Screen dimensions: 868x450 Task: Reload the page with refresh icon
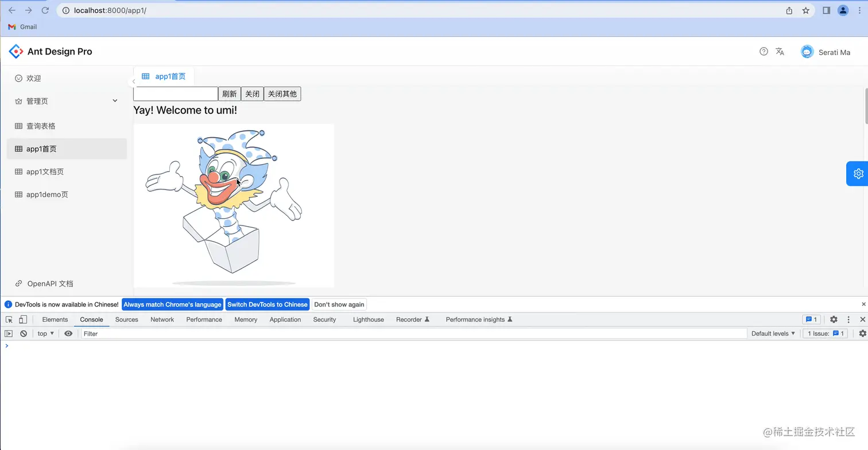pyautogui.click(x=45, y=10)
